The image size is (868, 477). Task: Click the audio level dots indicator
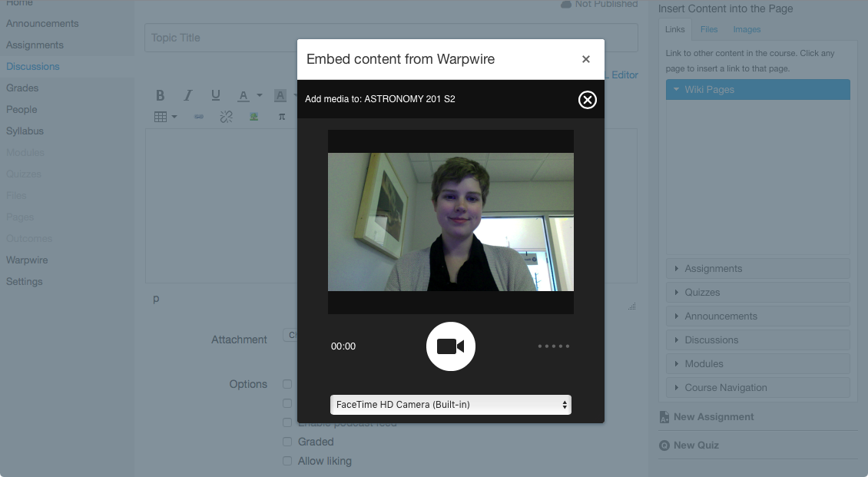(x=554, y=346)
